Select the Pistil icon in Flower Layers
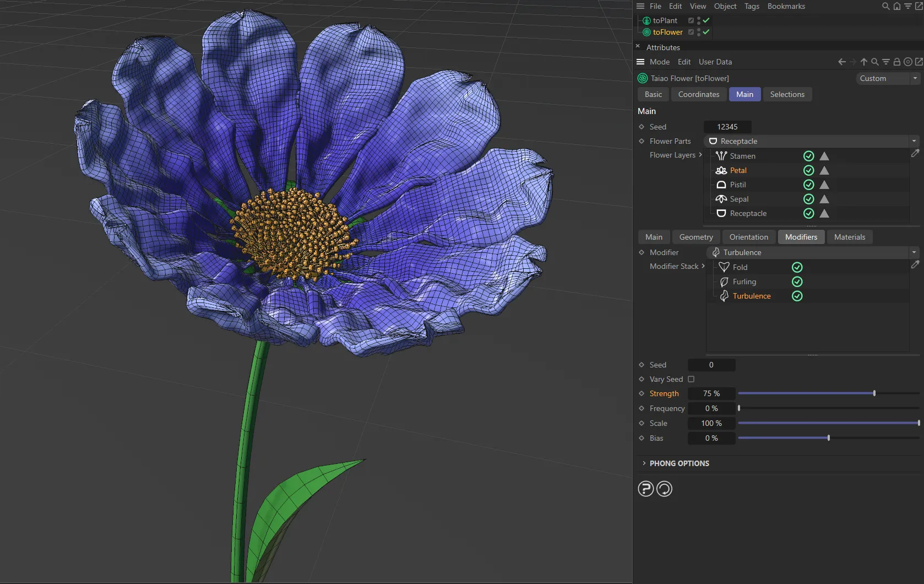Image resolution: width=924 pixels, height=584 pixels. pos(721,185)
